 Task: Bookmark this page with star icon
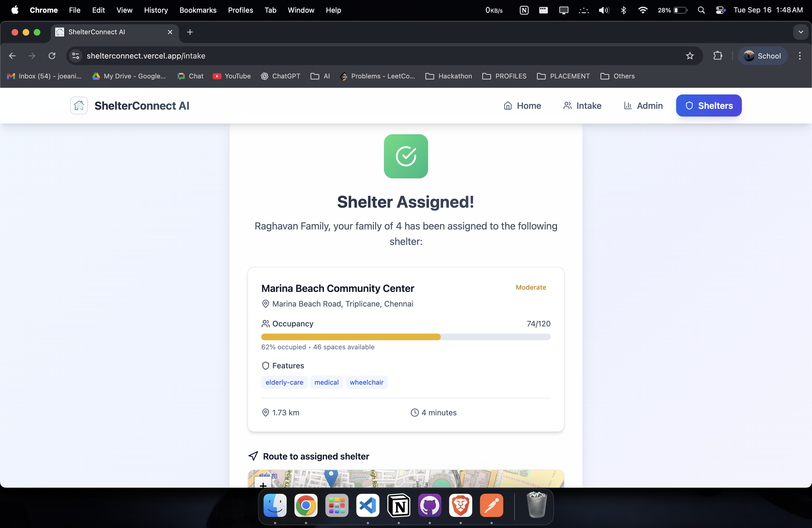point(690,56)
